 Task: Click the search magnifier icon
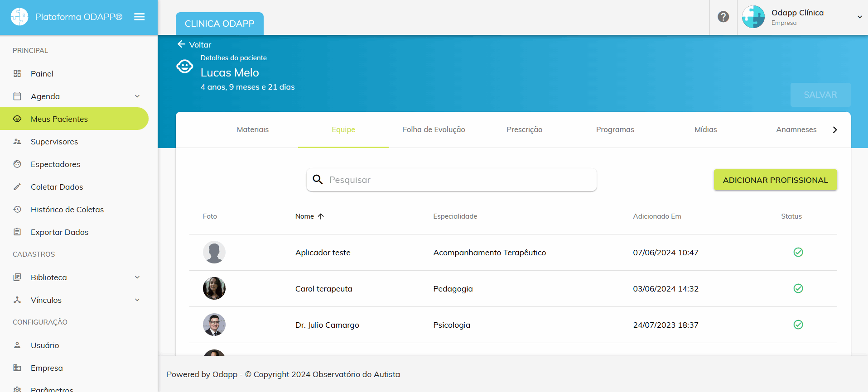pos(318,180)
